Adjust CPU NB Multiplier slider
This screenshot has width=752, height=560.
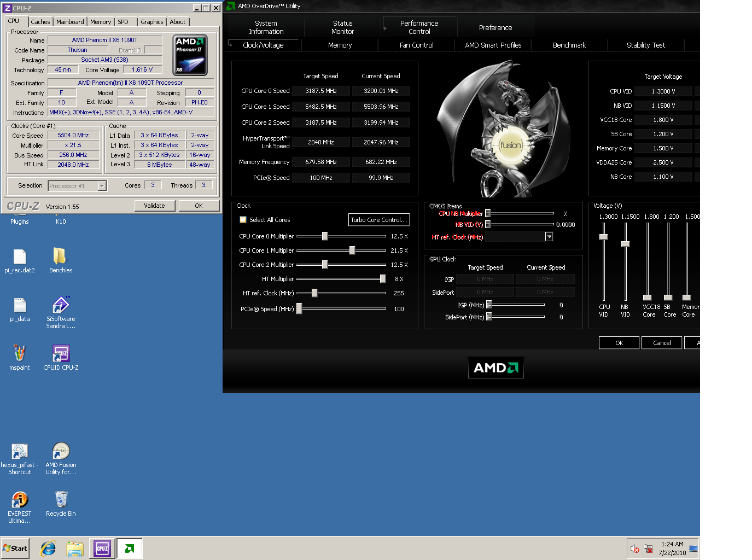click(488, 213)
